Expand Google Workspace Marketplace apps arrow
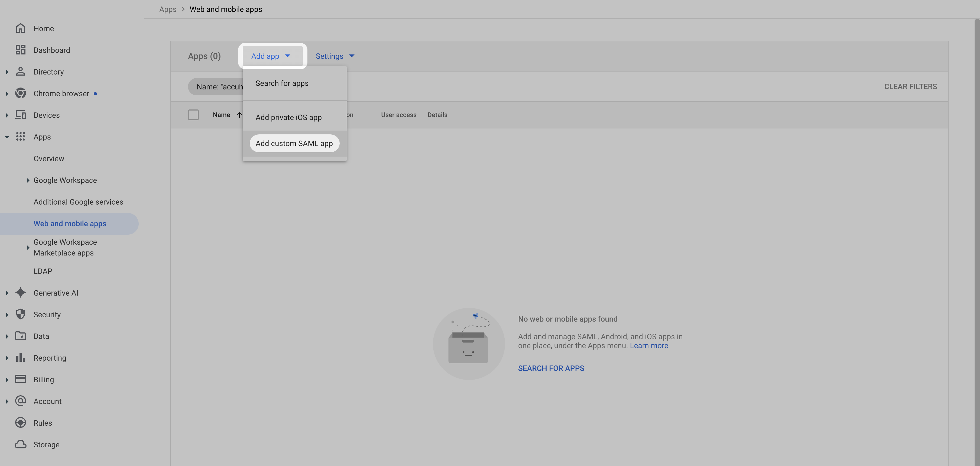The image size is (980, 466). [28, 247]
